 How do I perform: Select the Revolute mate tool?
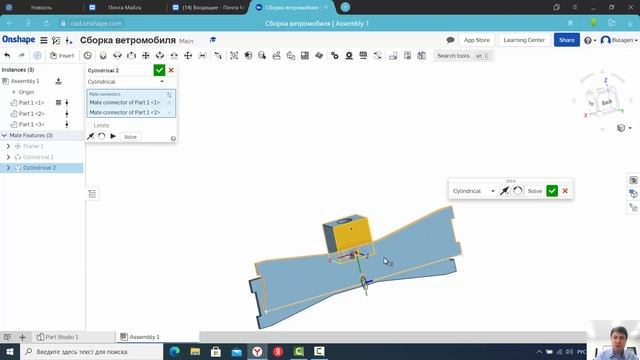pyautogui.click(x=117, y=56)
